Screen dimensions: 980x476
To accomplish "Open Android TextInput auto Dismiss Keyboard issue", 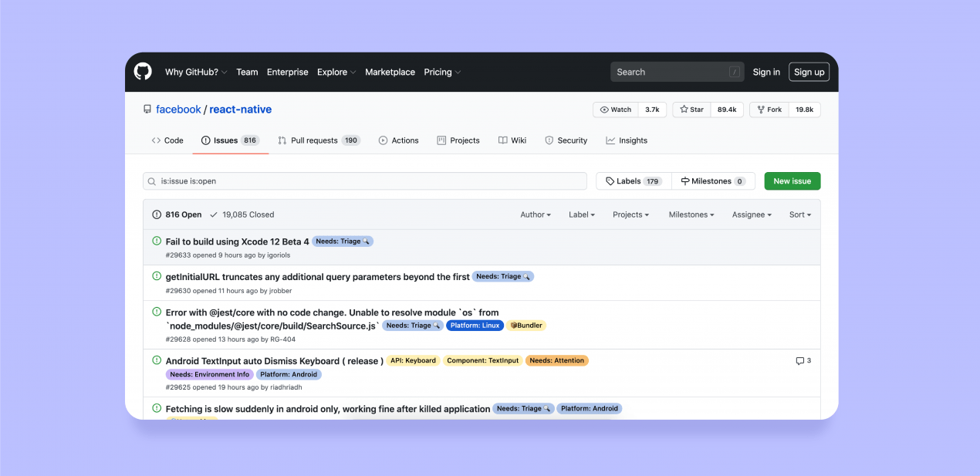I will pos(274,361).
